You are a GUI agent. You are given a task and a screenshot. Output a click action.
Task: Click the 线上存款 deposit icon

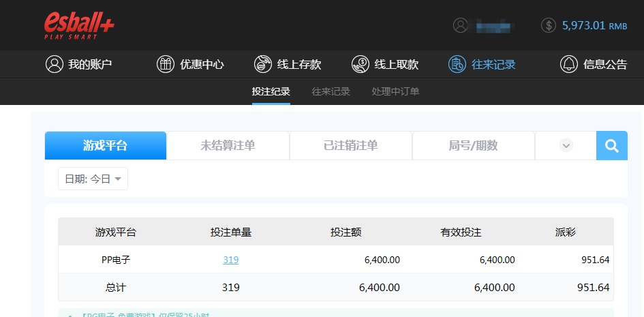[263, 65]
